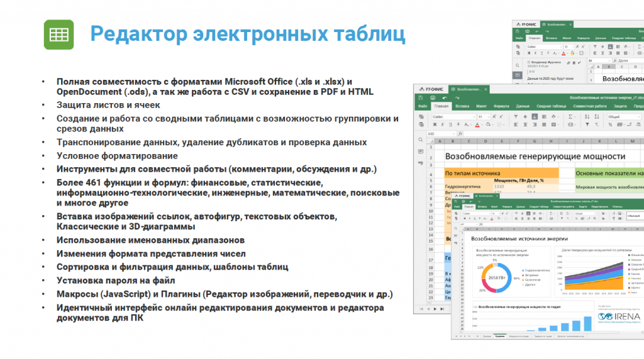Click Paste icon in middle window ribbon
This screenshot has width=644, height=359.
pyautogui.click(x=421, y=124)
